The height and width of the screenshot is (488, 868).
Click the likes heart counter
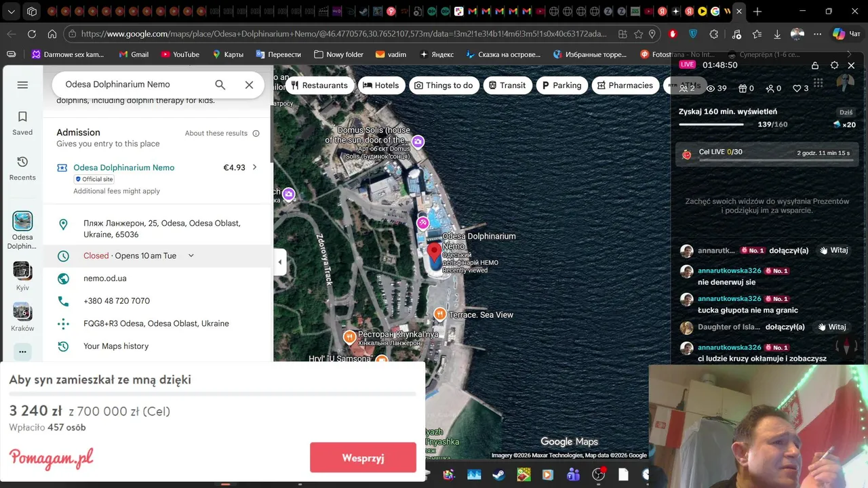pos(801,88)
